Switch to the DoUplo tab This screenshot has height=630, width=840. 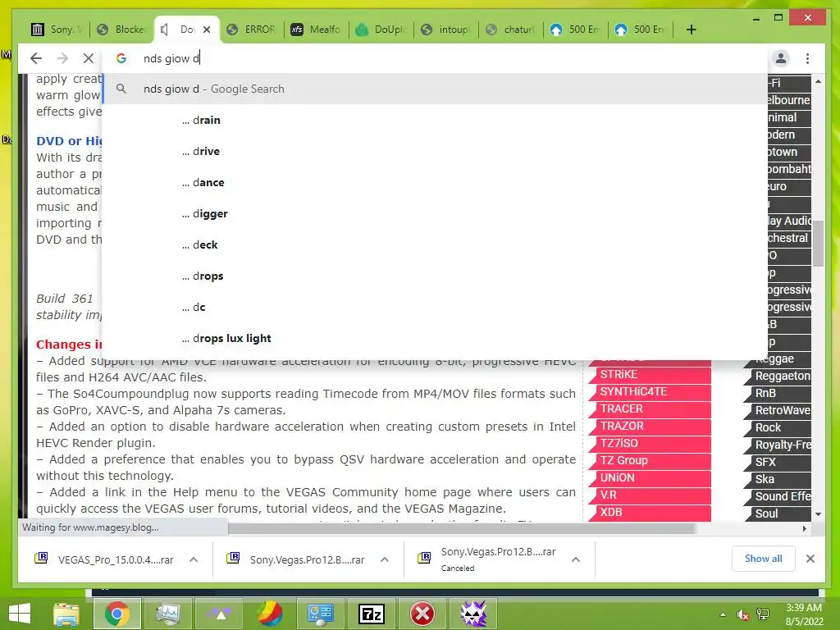[381, 30]
